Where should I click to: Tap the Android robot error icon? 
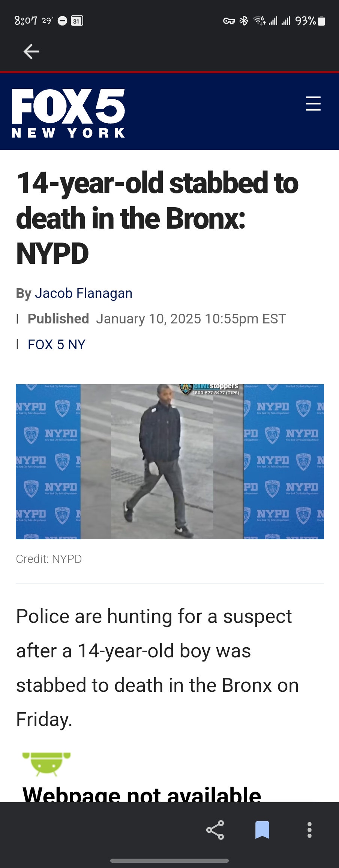pyautogui.click(x=46, y=764)
